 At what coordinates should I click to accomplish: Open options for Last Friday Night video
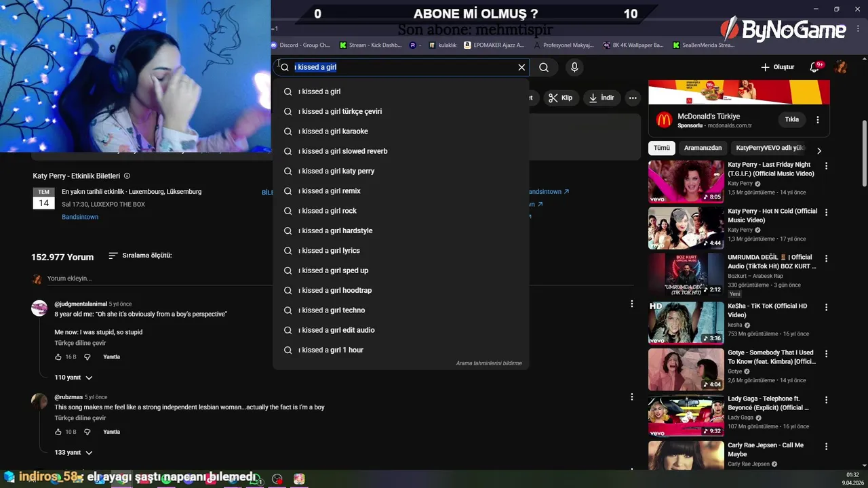coord(826,165)
